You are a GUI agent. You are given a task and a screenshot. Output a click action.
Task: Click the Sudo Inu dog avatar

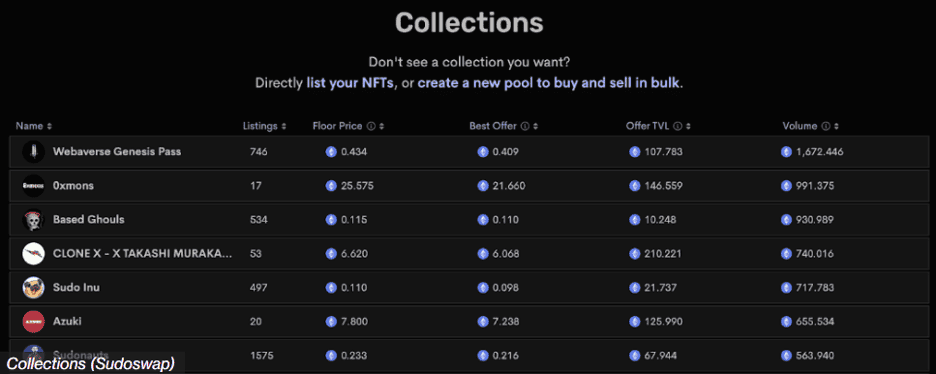pyautogui.click(x=33, y=288)
